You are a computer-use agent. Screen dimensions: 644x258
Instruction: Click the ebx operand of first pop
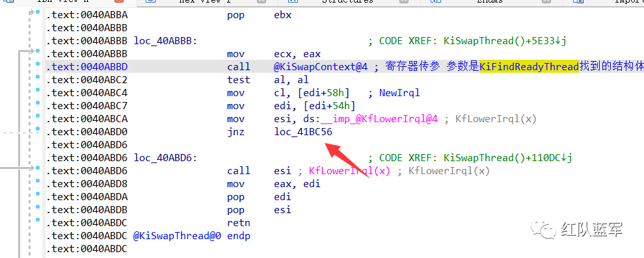point(282,15)
